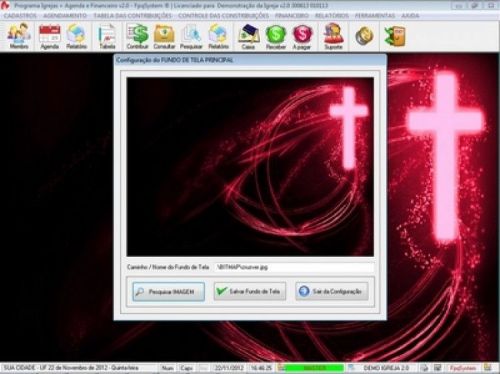500x374 pixels.
Task: Open the Agenda calendar icon
Action: (x=50, y=36)
